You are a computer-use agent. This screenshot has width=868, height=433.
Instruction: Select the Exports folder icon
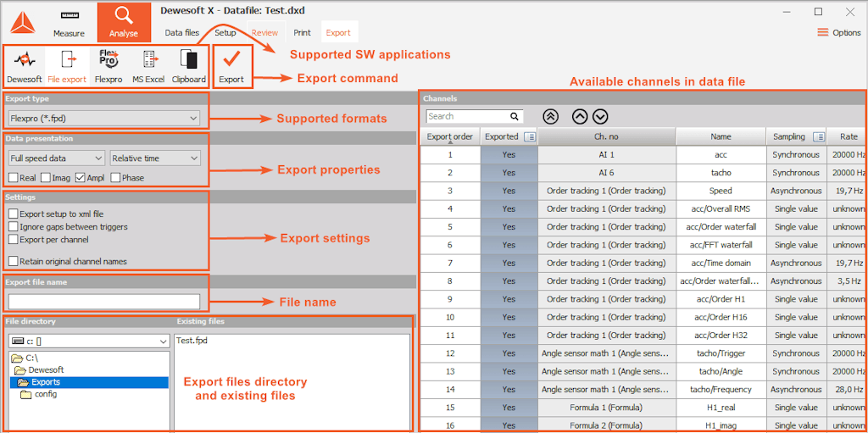tap(23, 382)
